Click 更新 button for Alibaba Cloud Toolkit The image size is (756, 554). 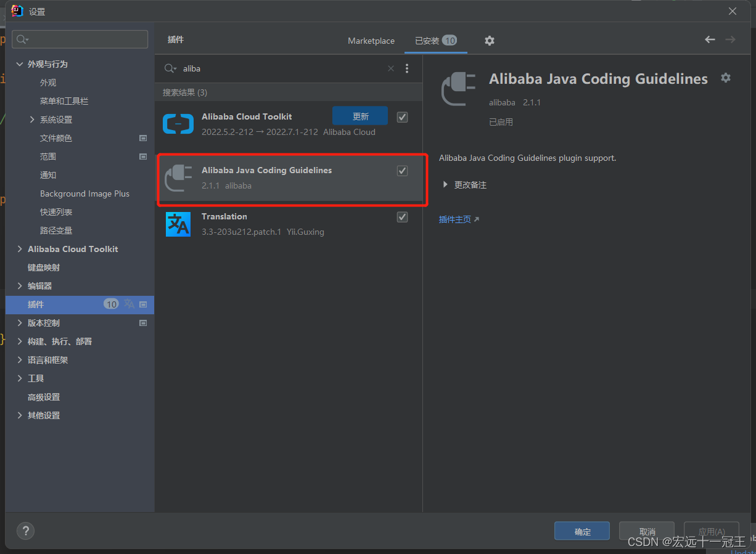(360, 116)
